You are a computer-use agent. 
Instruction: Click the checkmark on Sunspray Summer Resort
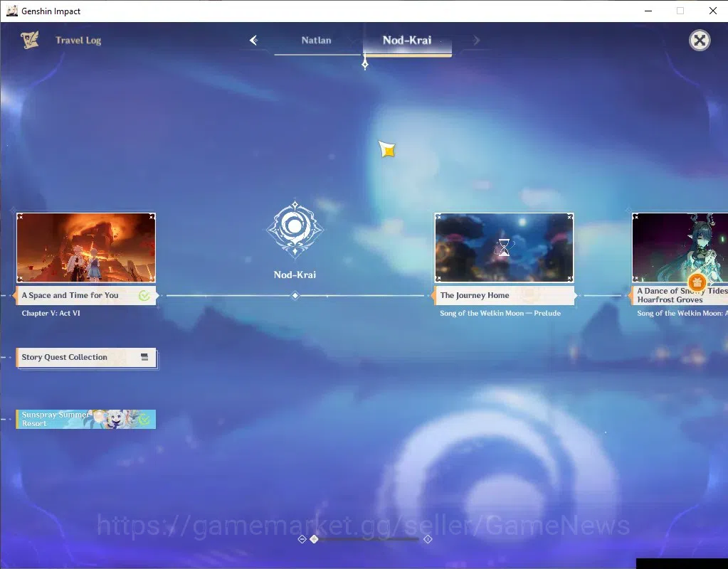[144, 419]
